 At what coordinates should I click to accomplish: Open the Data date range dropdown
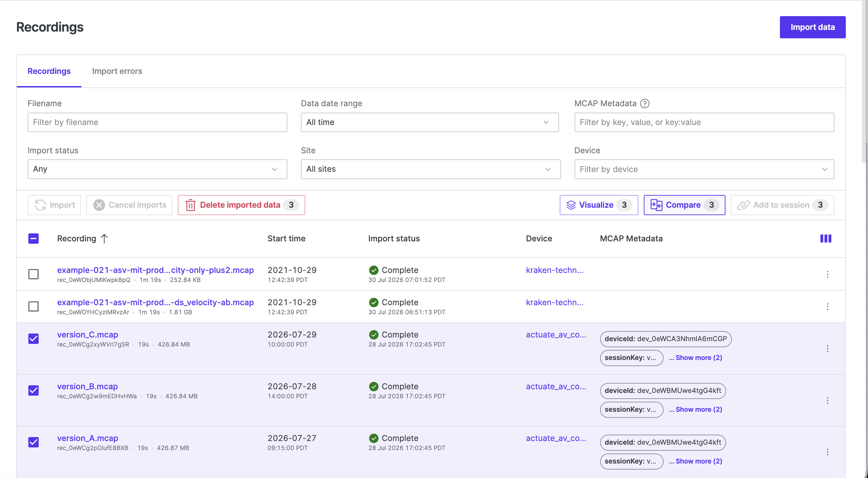pyautogui.click(x=430, y=122)
